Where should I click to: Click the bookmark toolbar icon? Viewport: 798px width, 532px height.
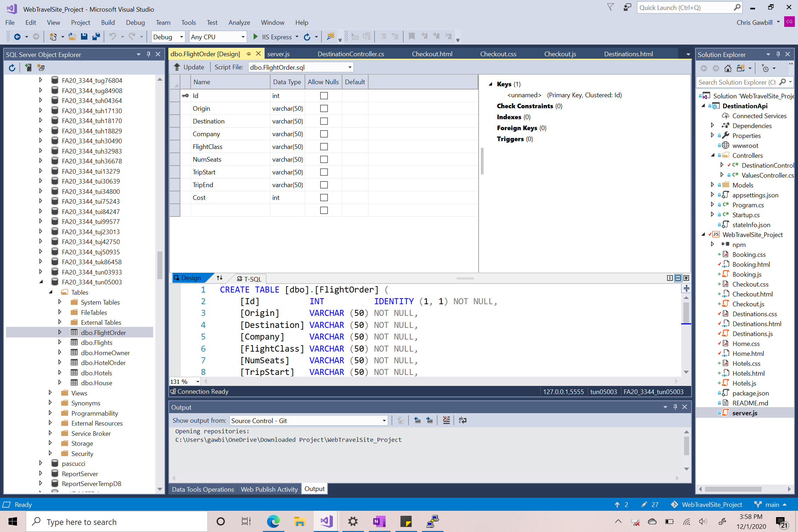coord(412,36)
